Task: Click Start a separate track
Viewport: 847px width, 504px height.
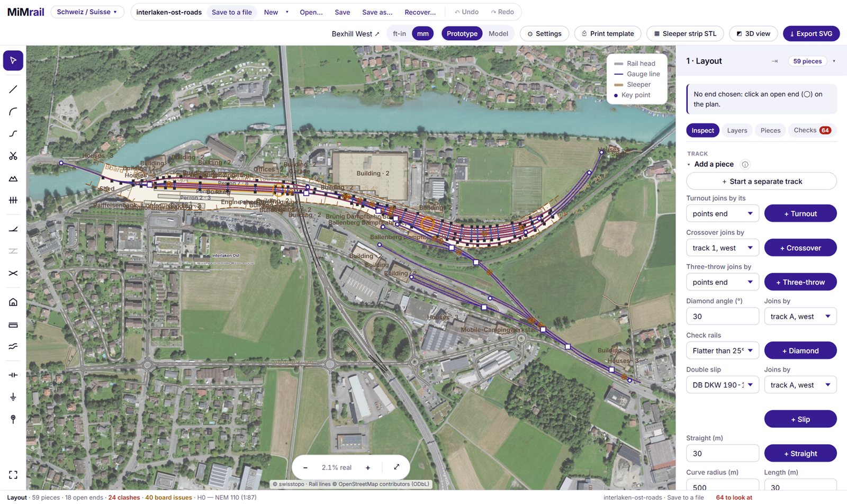Action: 761,182
